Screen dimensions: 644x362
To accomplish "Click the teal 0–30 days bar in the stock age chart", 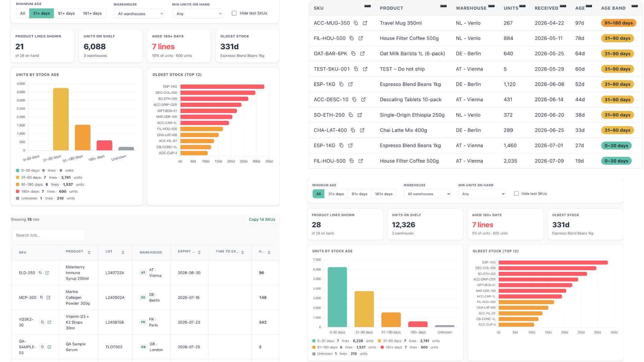I will tap(337, 297).
